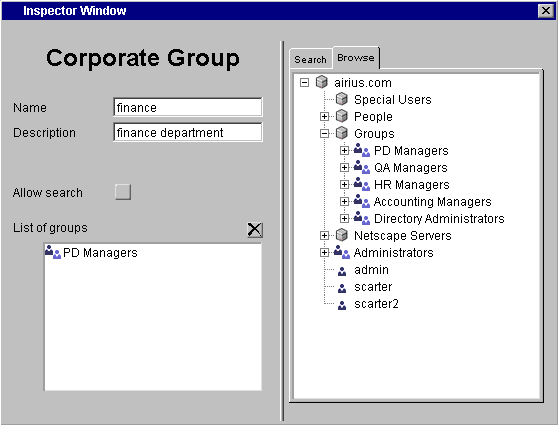This screenshot has height=425, width=558.
Task: Select the scarter user label
Action: point(373,287)
